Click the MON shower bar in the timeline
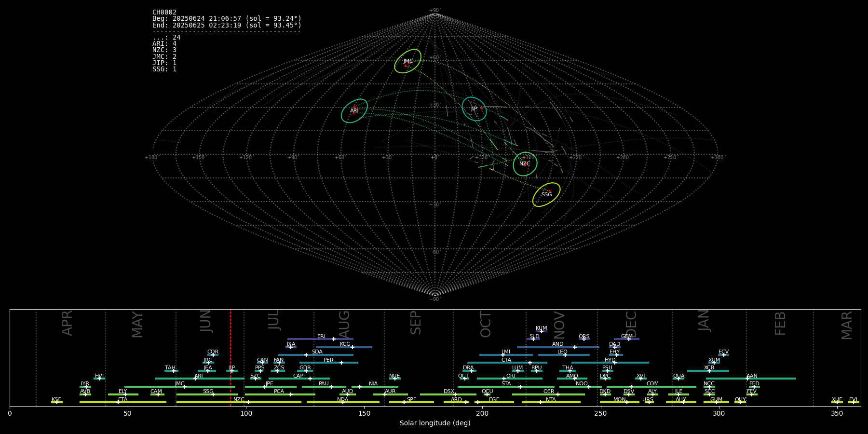Image resolution: width=868 pixels, height=434 pixels. coord(619,402)
